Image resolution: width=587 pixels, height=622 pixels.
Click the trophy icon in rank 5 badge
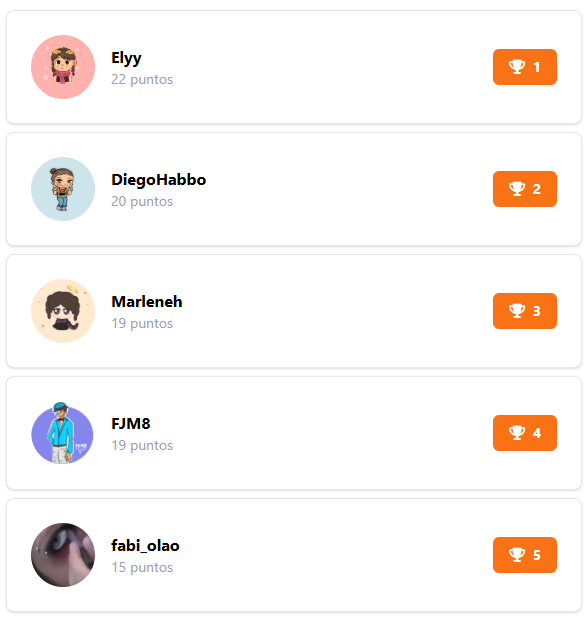[x=517, y=555]
